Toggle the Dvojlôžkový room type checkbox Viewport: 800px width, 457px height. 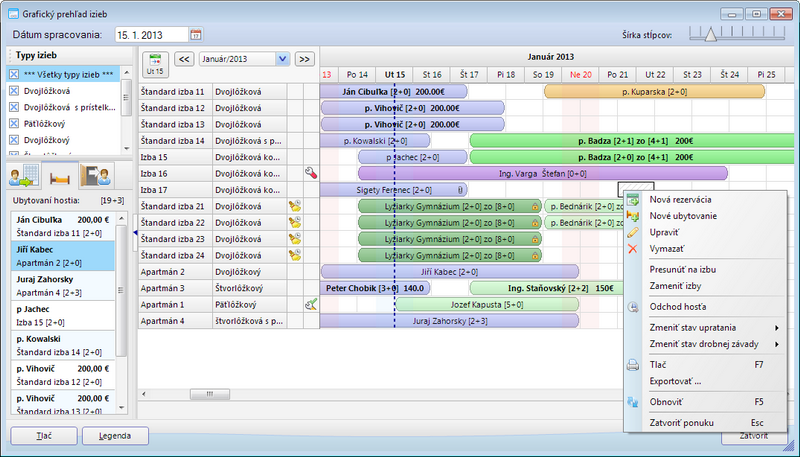coord(14,140)
